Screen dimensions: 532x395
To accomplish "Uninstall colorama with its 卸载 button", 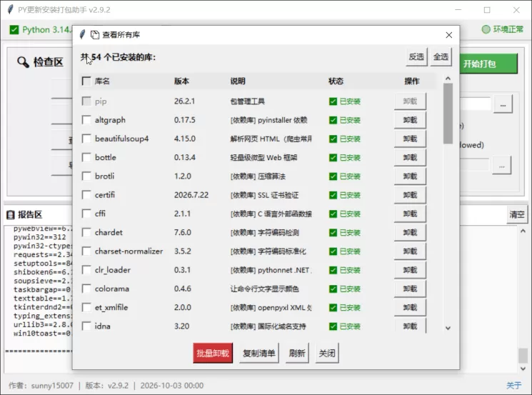I will pyautogui.click(x=410, y=289).
